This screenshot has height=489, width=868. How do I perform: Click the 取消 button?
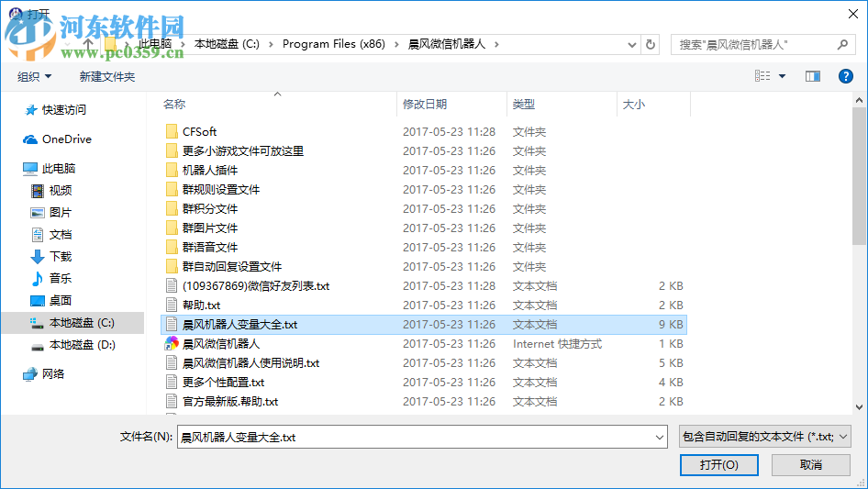pyautogui.click(x=811, y=464)
